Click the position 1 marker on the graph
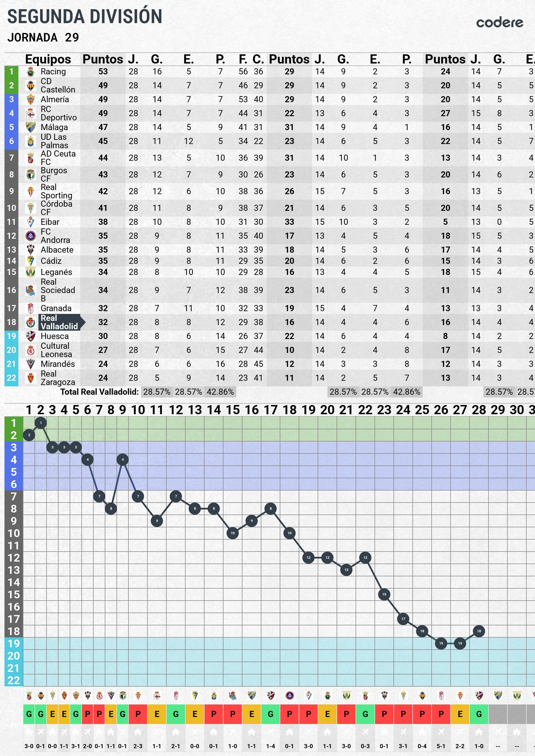This screenshot has width=535, height=756. tap(40, 423)
